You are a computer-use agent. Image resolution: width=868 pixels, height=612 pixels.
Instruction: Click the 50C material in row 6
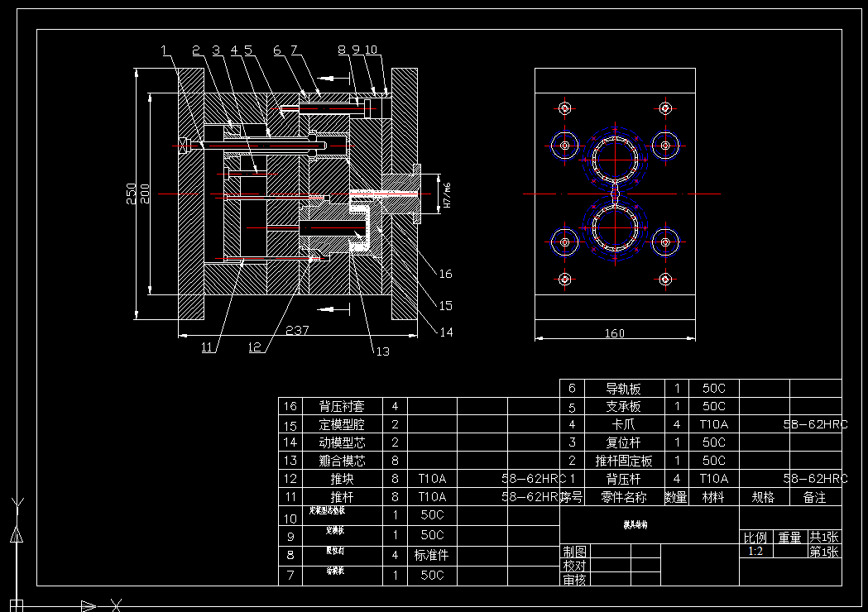tap(713, 389)
